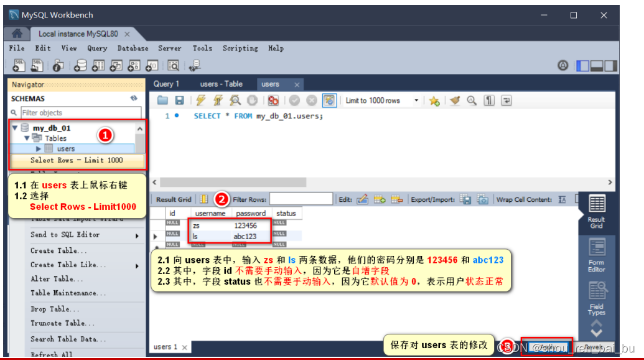Collapse the my_db_01 schema node
Image resolution: width=644 pixels, height=360 pixels.
15,128
